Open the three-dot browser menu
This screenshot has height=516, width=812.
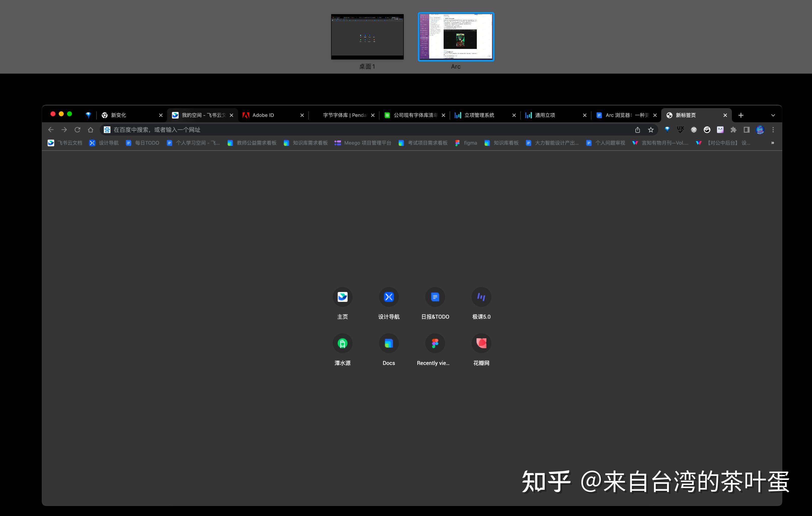773,130
